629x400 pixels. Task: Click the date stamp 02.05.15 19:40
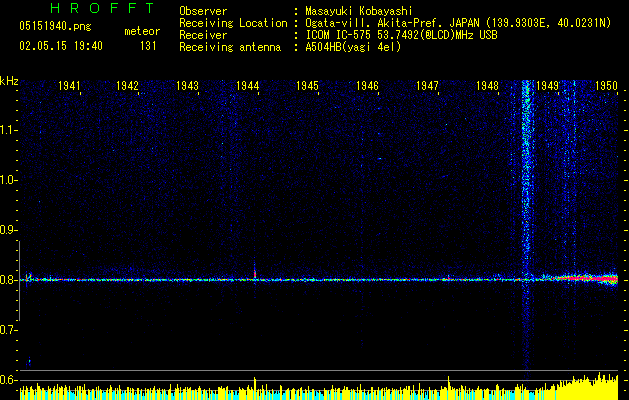click(61, 46)
